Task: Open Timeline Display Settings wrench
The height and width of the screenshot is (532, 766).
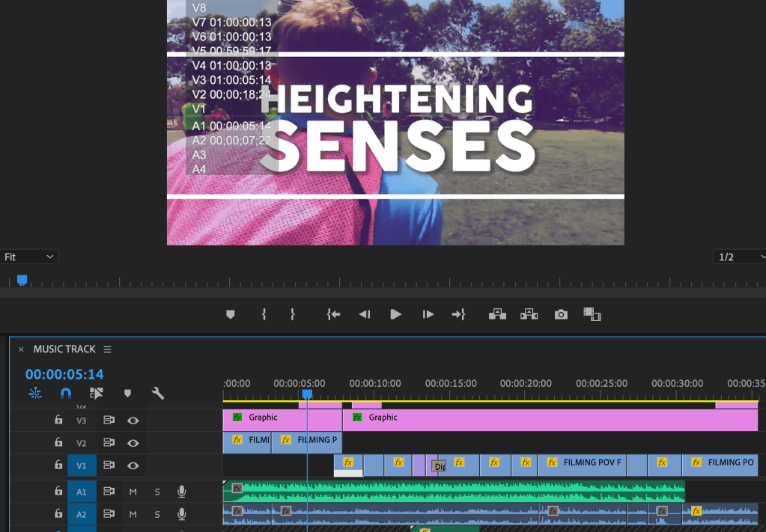Action: pyautogui.click(x=157, y=394)
